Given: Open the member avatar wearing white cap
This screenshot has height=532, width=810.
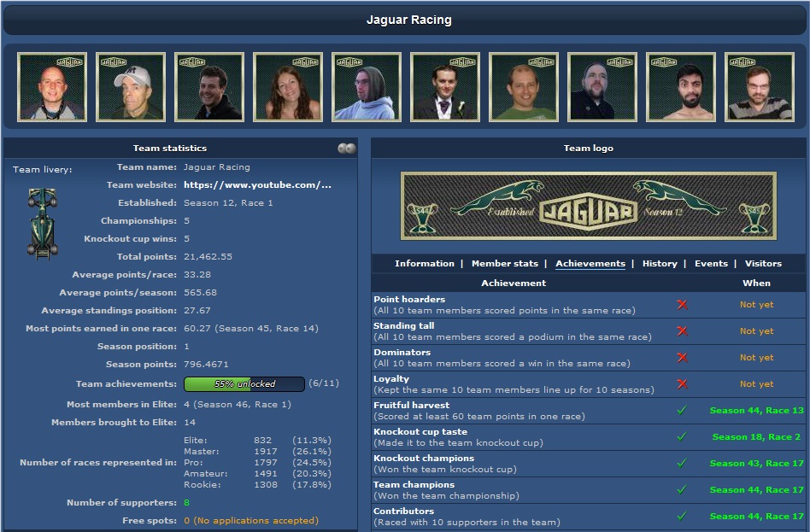Looking at the screenshot, I should tap(131, 87).
